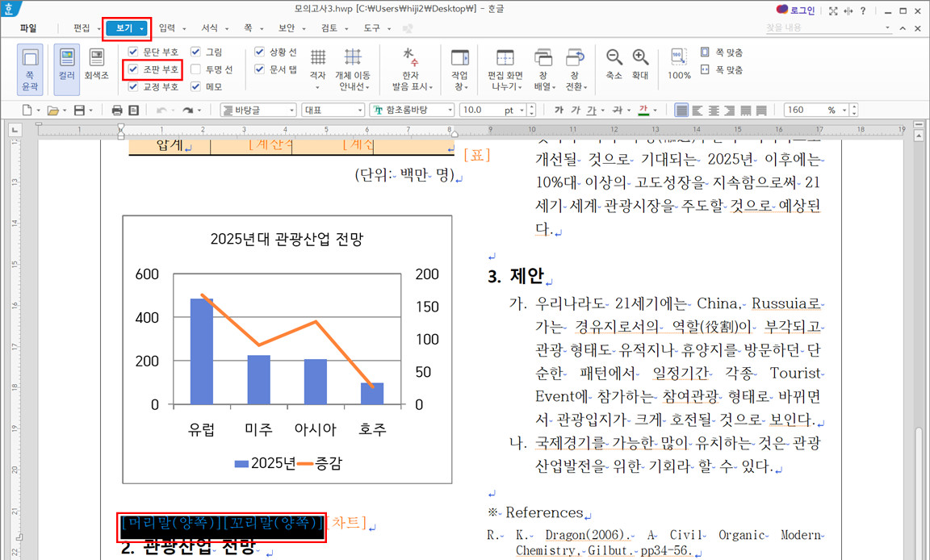Image resolution: width=930 pixels, height=560 pixels.
Task: Align paragraph to both margins (justify)
Action: [x=681, y=110]
